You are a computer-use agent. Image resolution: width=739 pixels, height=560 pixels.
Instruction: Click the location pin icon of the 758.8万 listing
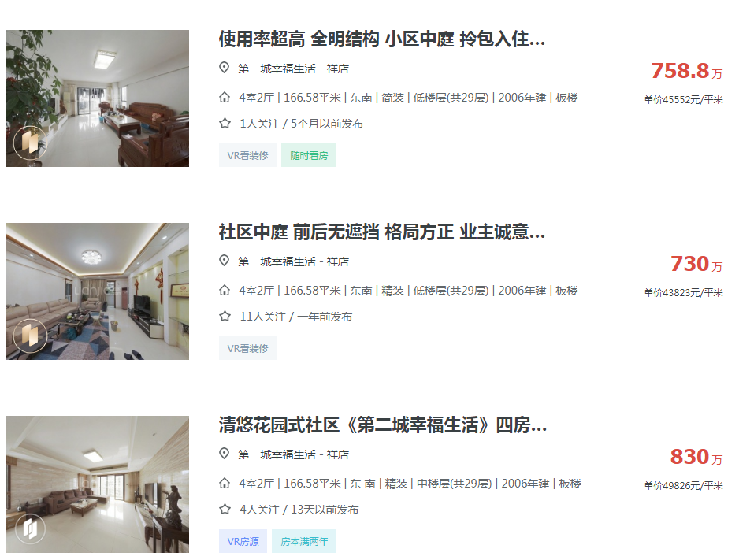(x=225, y=68)
